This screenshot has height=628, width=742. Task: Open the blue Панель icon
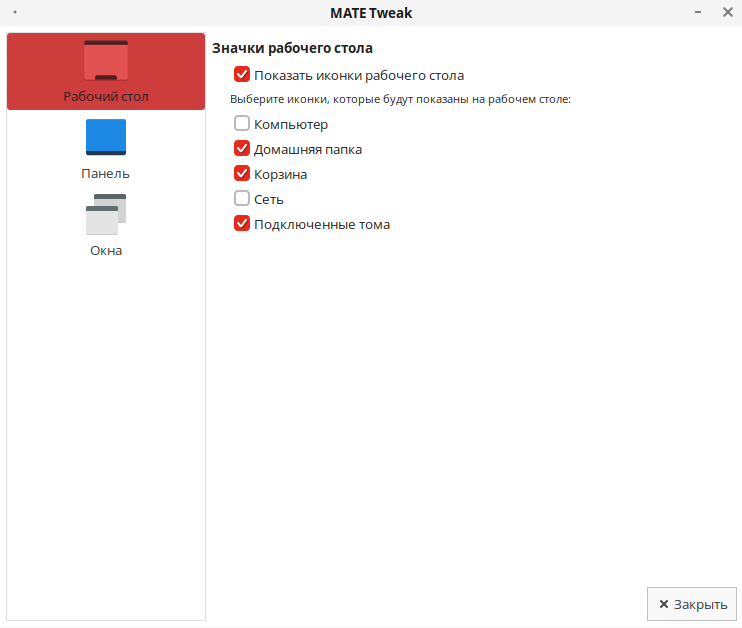106,137
